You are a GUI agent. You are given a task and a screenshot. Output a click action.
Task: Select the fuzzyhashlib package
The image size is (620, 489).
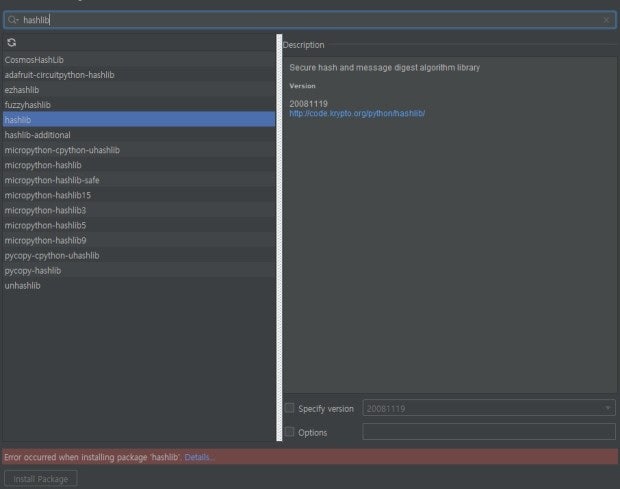(28, 105)
